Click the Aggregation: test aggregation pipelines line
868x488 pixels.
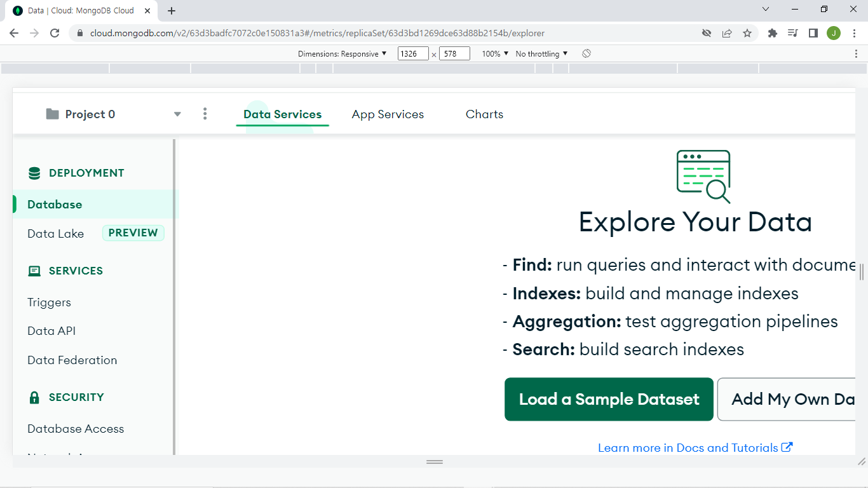670,322
